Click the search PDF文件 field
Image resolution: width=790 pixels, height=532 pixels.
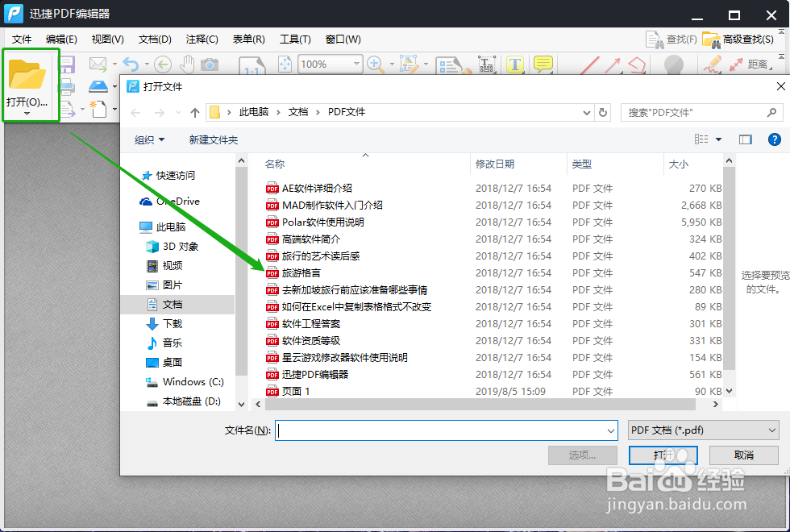[701, 112]
